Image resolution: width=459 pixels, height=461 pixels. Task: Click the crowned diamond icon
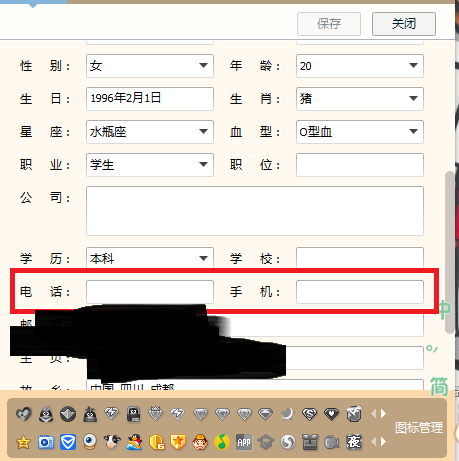pyautogui.click(x=156, y=414)
